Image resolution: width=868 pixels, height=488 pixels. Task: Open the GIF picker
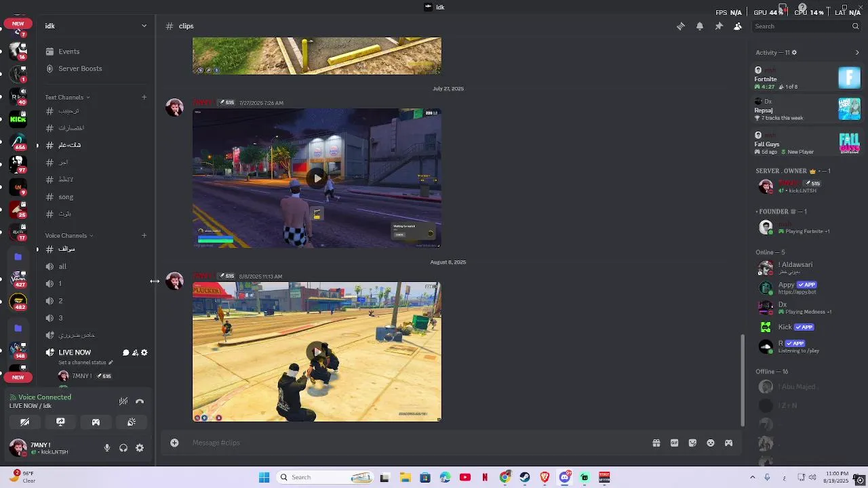[x=674, y=443]
